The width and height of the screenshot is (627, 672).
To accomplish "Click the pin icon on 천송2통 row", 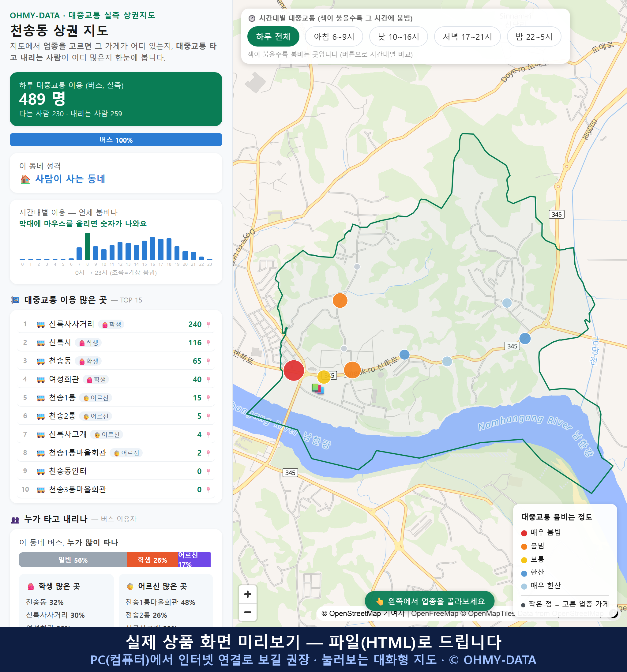I will pyautogui.click(x=208, y=416).
